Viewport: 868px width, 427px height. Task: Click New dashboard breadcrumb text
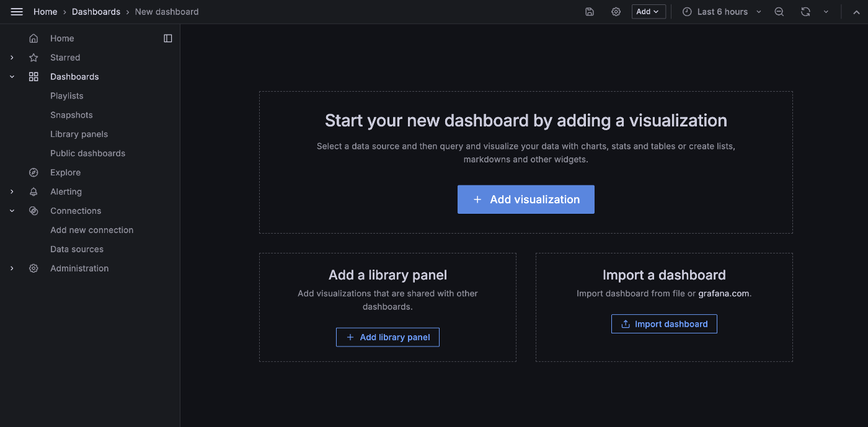click(167, 12)
